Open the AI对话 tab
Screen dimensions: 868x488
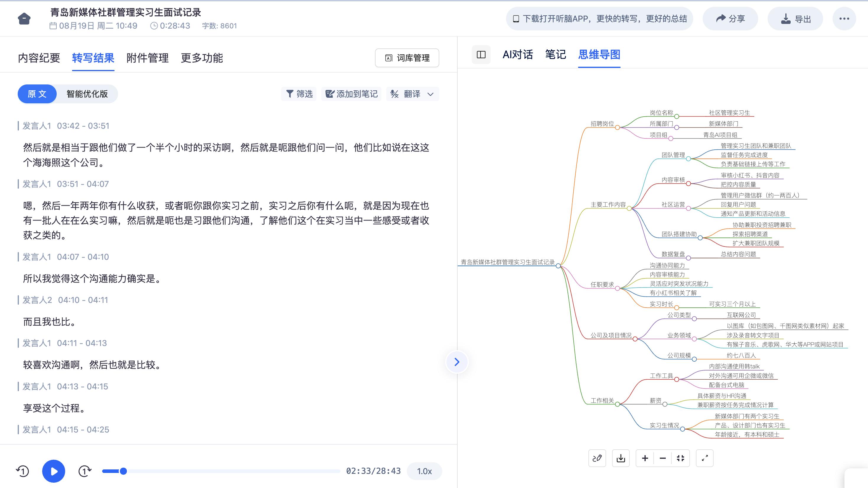point(518,55)
